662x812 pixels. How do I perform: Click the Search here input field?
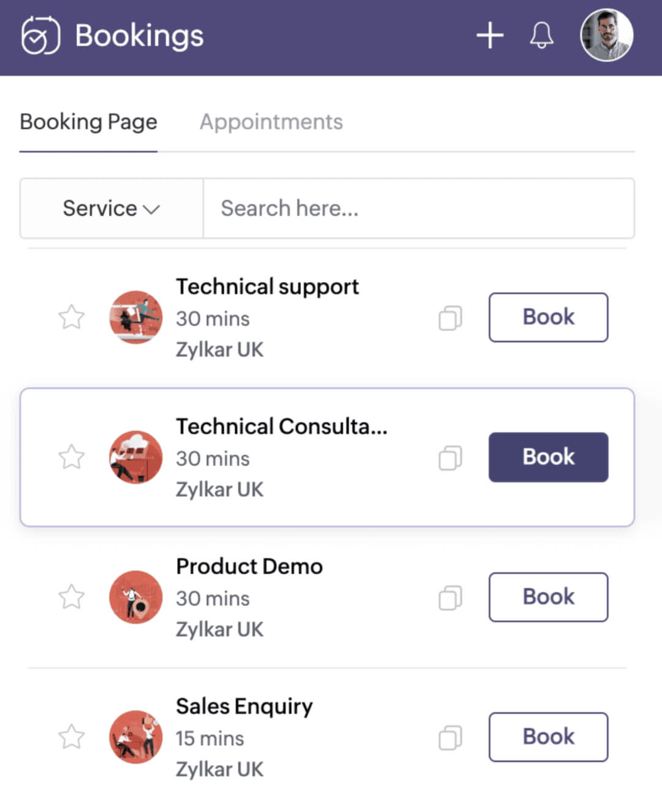click(x=418, y=208)
